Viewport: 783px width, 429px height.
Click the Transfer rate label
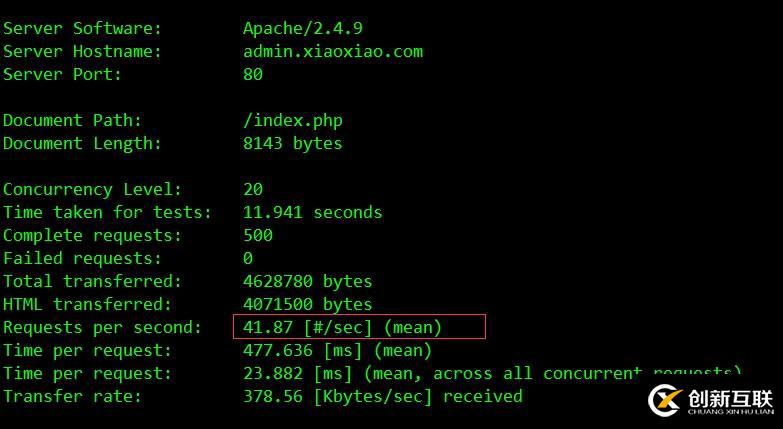[72, 396]
